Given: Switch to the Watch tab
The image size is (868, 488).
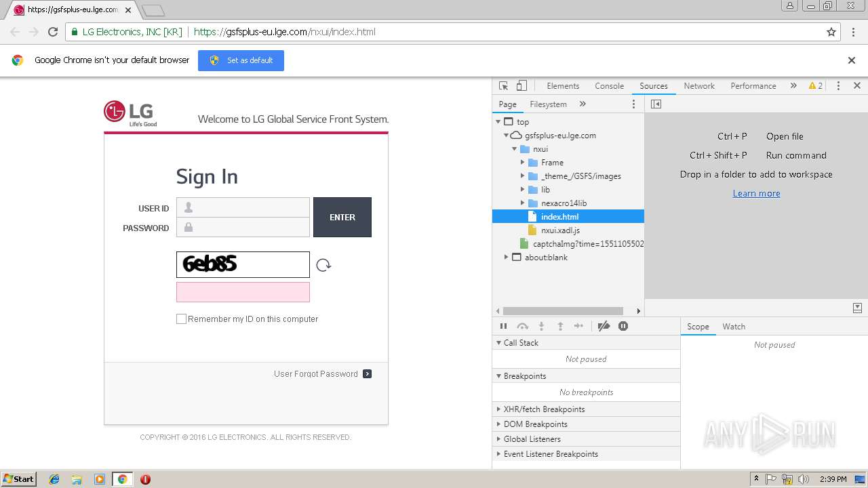Looking at the screenshot, I should tap(734, 327).
